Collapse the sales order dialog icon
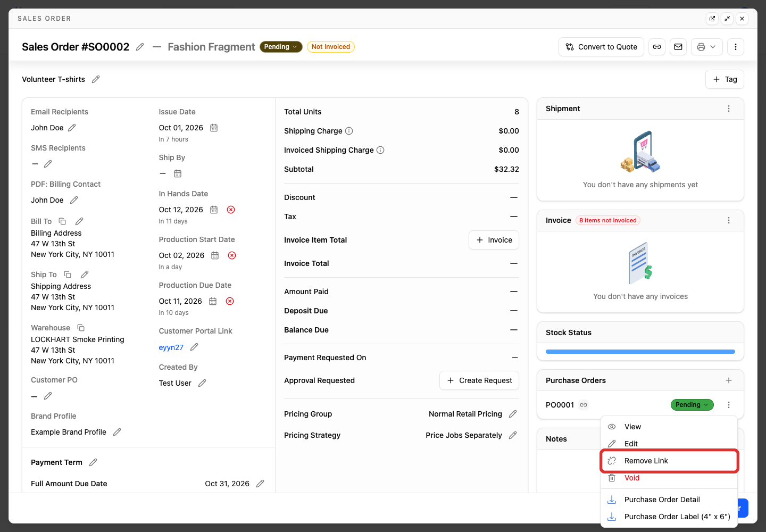The height and width of the screenshot is (532, 766). pos(727,19)
